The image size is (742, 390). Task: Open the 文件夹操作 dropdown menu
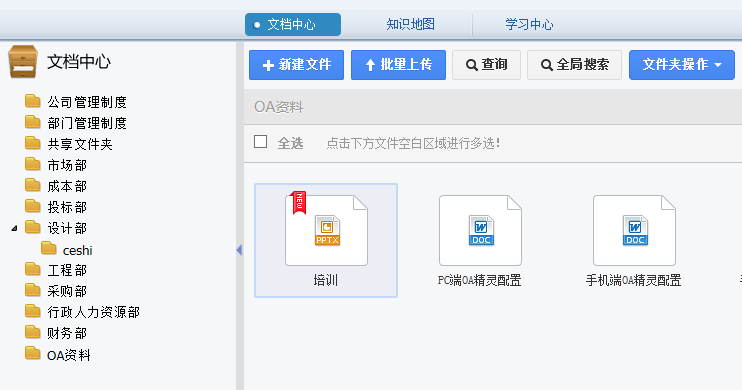tap(681, 65)
